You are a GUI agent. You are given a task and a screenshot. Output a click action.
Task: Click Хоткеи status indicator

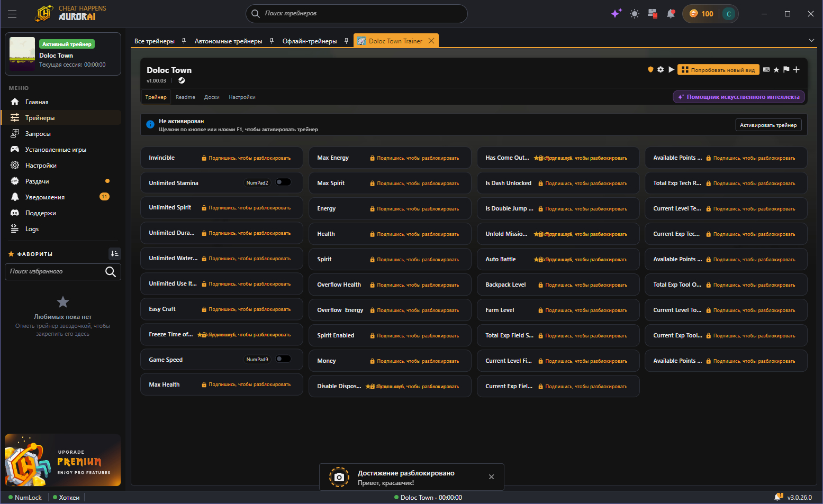(66, 497)
